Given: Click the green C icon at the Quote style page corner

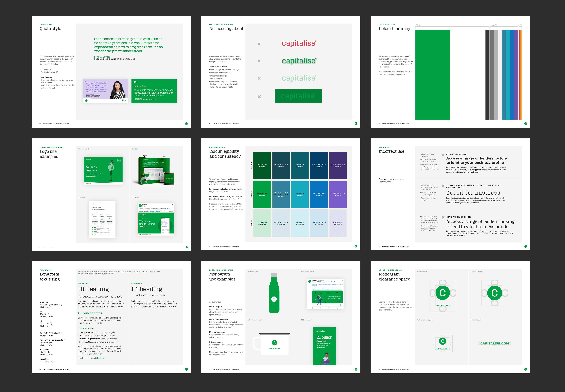Looking at the screenshot, I should point(186,124).
